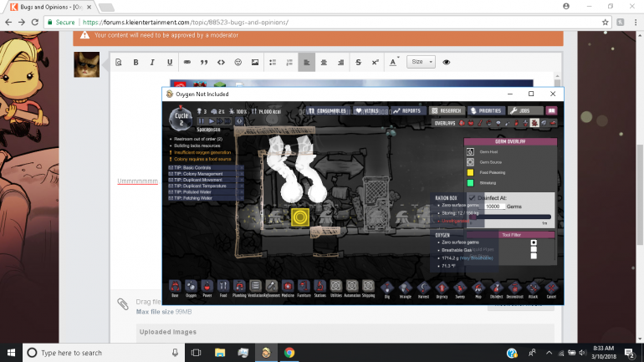
Task: Open TIP: Basic Controls message
Action: pyautogui.click(x=206, y=167)
